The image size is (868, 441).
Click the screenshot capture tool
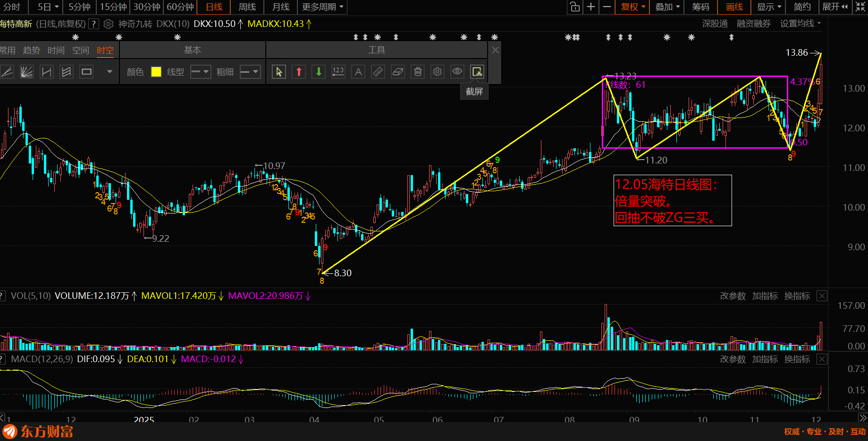[x=477, y=72]
